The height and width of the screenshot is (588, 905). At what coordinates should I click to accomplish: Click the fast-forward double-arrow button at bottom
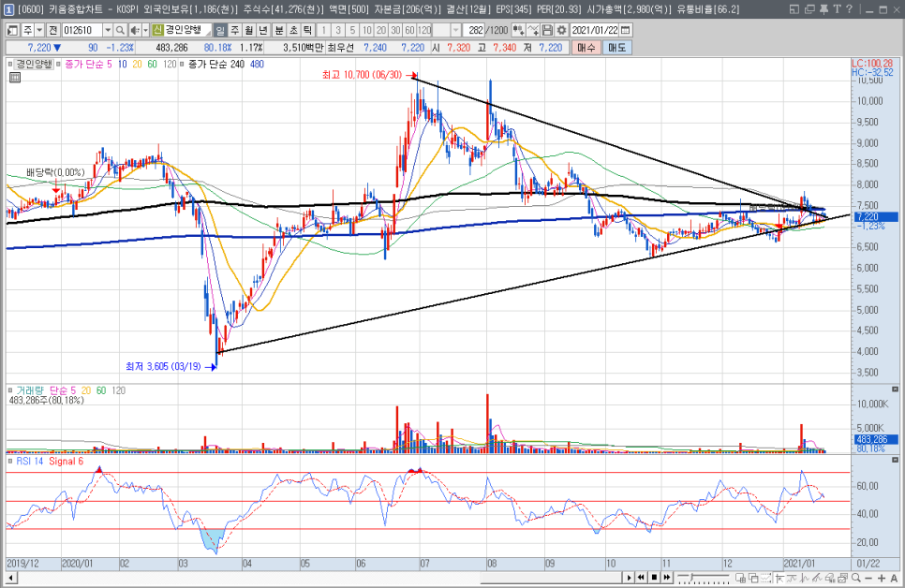(667, 577)
